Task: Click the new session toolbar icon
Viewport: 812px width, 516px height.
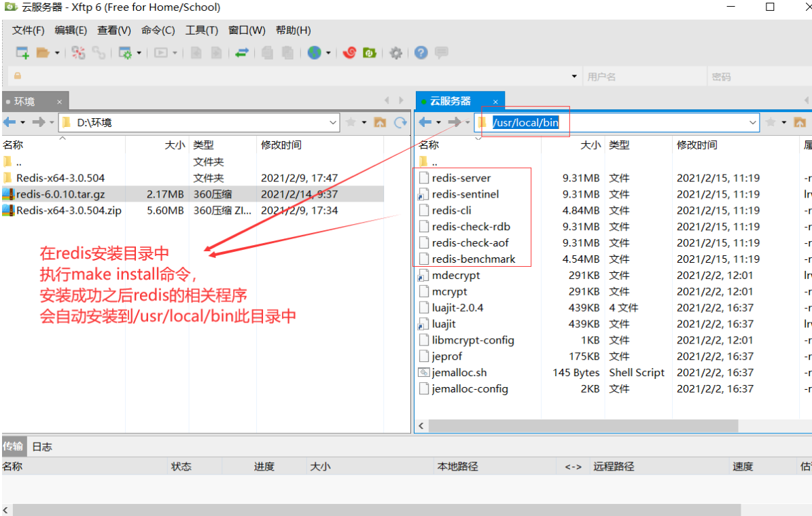Action: coord(22,52)
